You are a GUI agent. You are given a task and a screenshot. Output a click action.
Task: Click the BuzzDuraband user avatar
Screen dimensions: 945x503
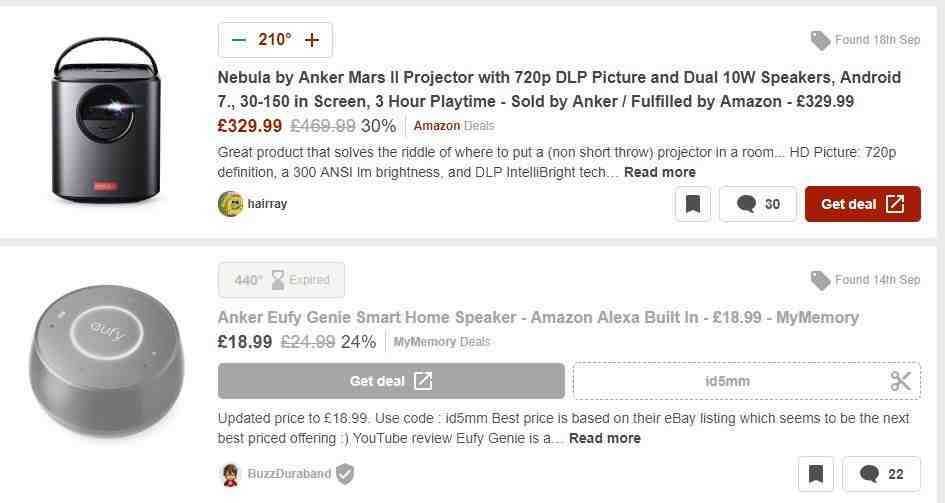tap(230, 474)
